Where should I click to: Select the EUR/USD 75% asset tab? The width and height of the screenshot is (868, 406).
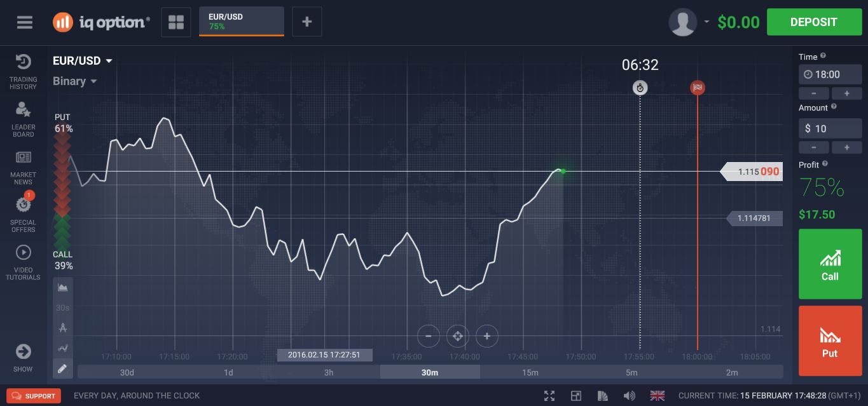click(x=241, y=22)
